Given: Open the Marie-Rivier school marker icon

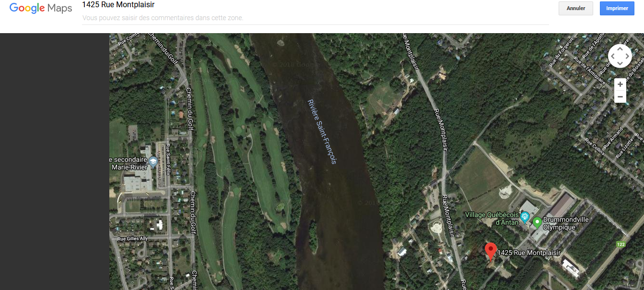Looking at the screenshot, I should click(153, 161).
